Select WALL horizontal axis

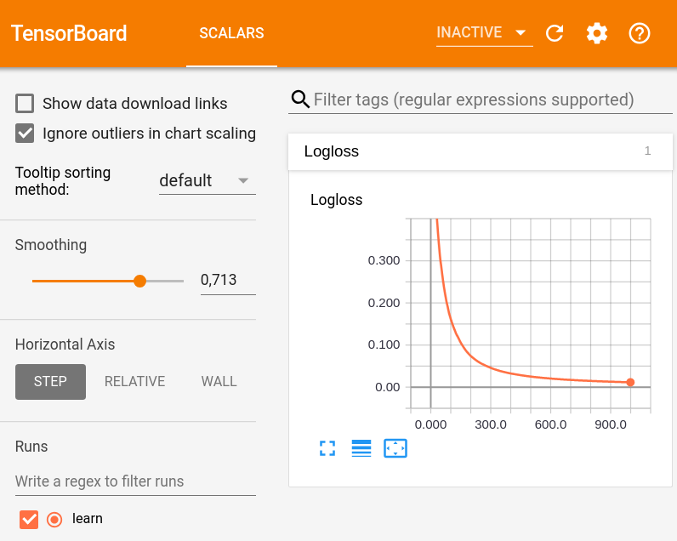click(219, 381)
